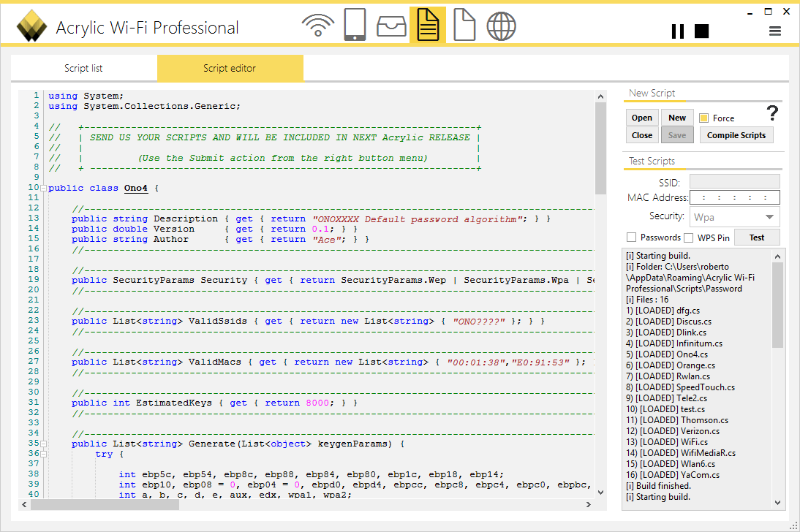Click the '[i] Build finished.' log line
Screen dimensions: 800x532
(658, 485)
